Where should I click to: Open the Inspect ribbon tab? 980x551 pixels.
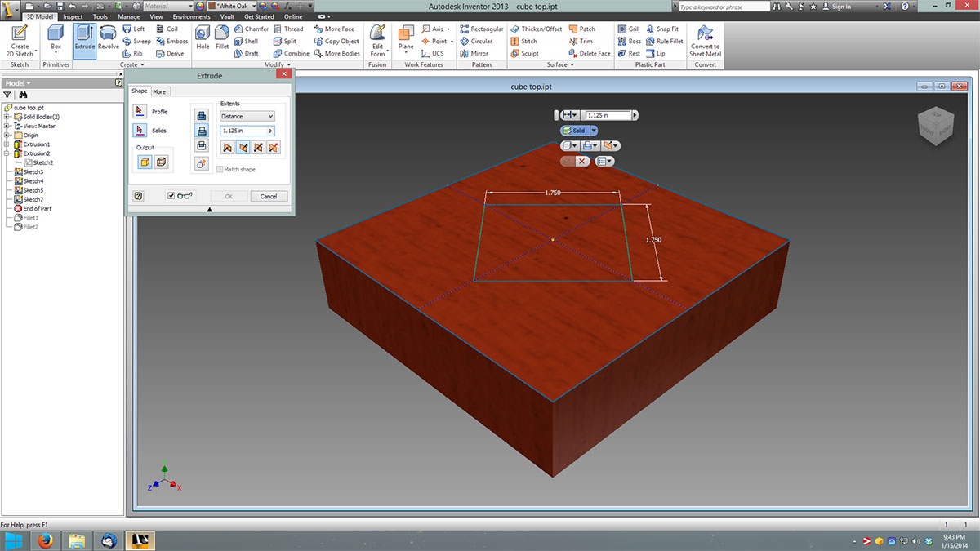click(73, 16)
